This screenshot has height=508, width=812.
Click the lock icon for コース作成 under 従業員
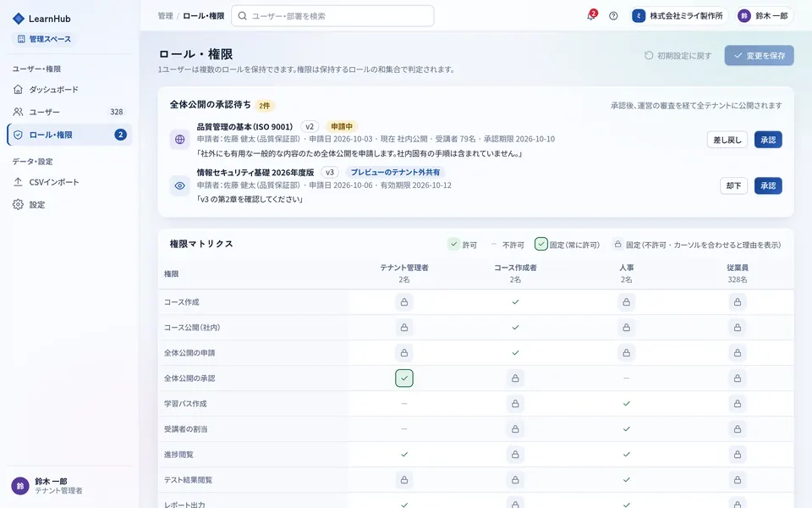click(738, 302)
